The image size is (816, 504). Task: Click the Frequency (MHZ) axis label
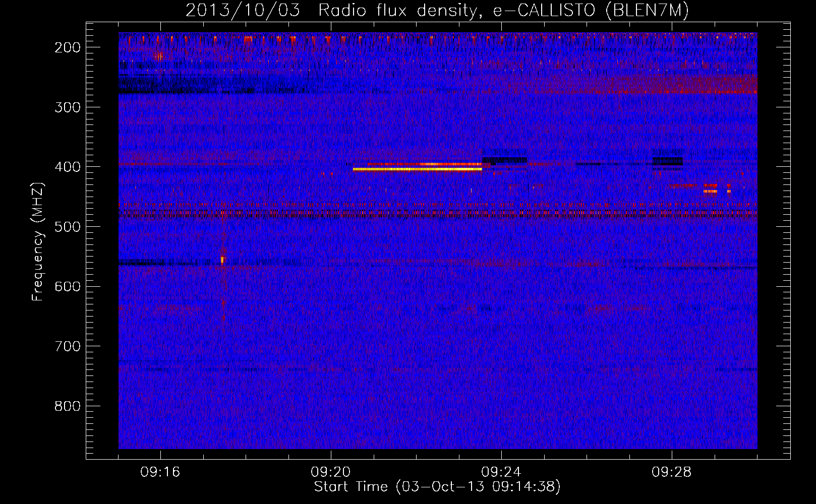[x=38, y=241]
